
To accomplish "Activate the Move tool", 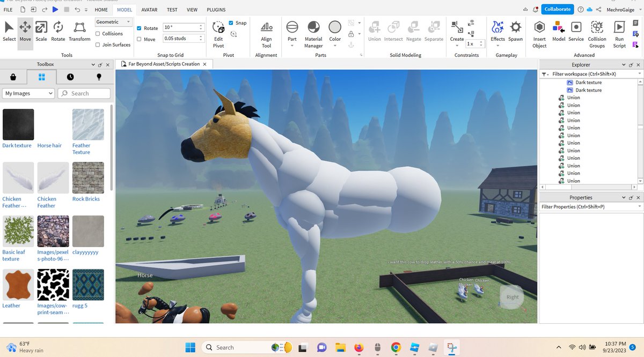I will pyautogui.click(x=25, y=32).
